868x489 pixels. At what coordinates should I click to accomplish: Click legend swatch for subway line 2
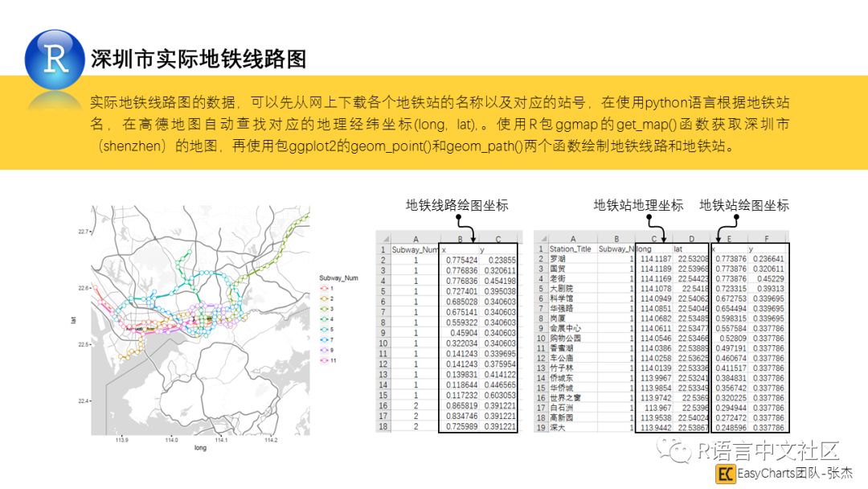tap(325, 298)
